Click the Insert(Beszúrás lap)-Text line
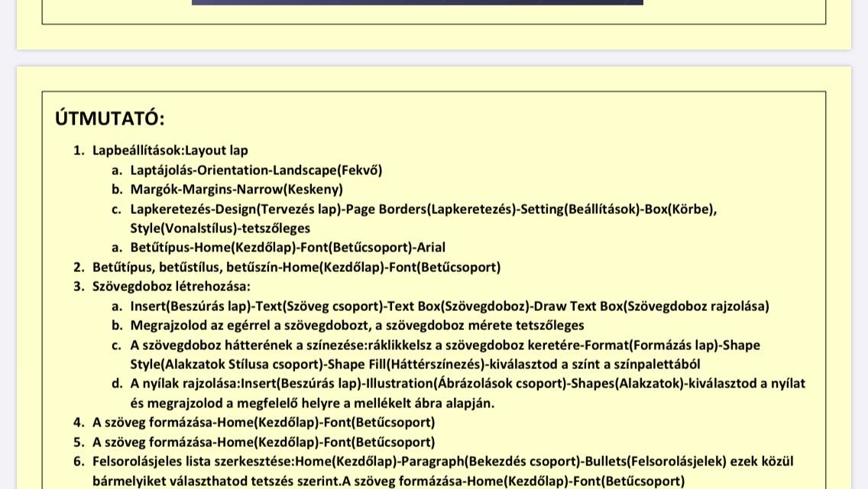Viewport: 868px width, 489px height. pyautogui.click(x=449, y=306)
